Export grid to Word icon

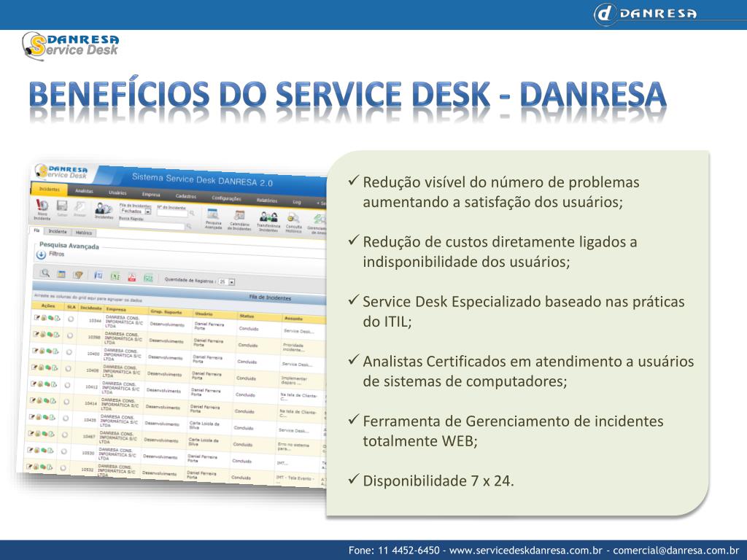coord(98,275)
